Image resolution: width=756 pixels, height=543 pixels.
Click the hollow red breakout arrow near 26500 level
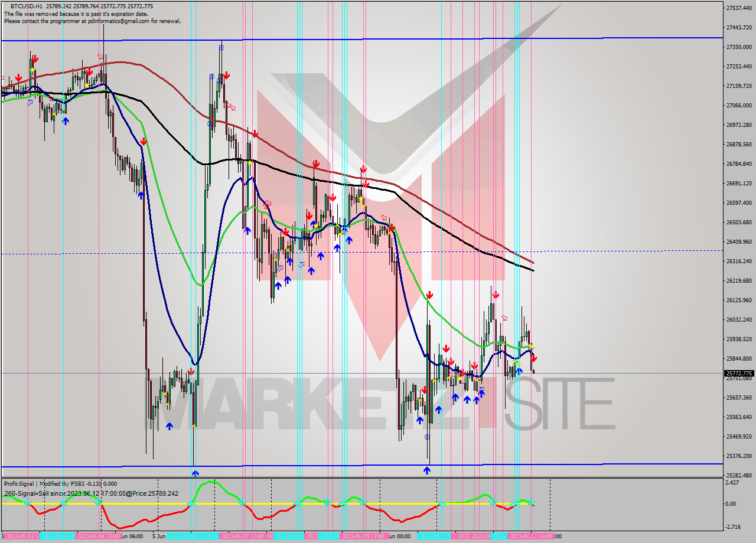pos(384,217)
